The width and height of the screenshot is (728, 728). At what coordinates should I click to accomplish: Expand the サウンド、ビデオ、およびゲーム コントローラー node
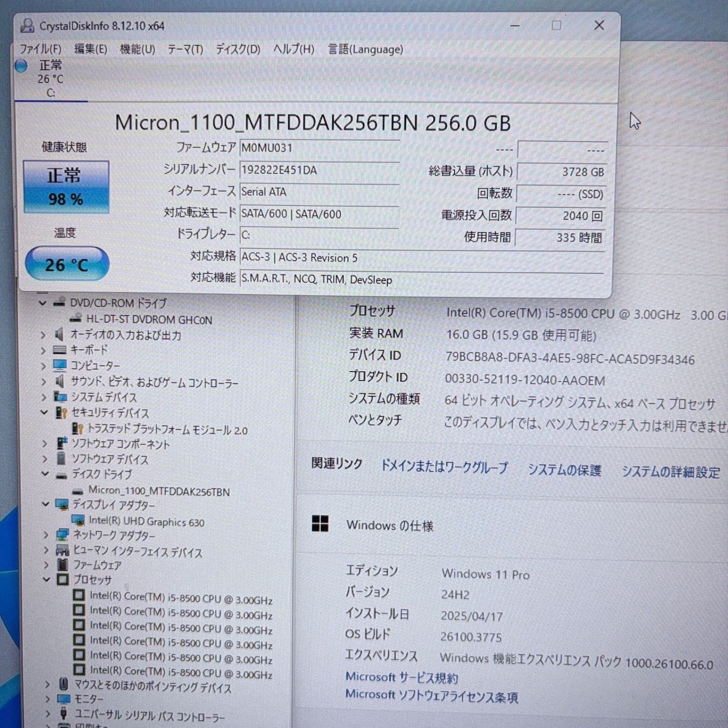coord(44,381)
